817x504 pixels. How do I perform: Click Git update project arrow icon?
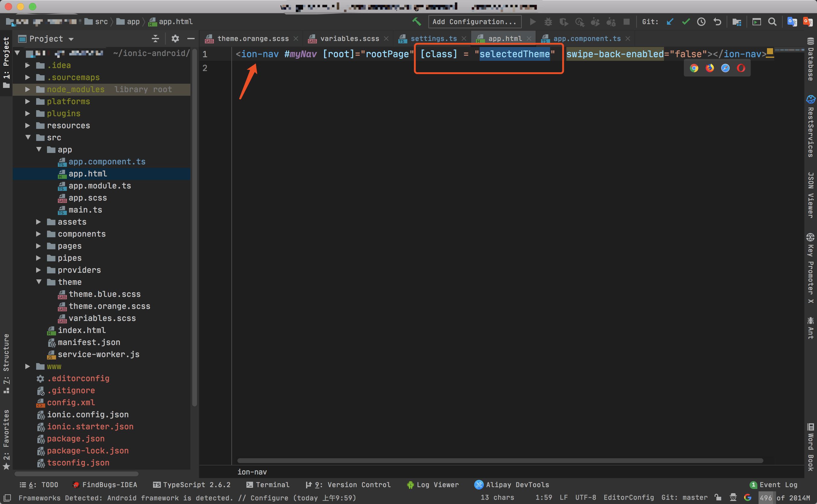tap(670, 22)
